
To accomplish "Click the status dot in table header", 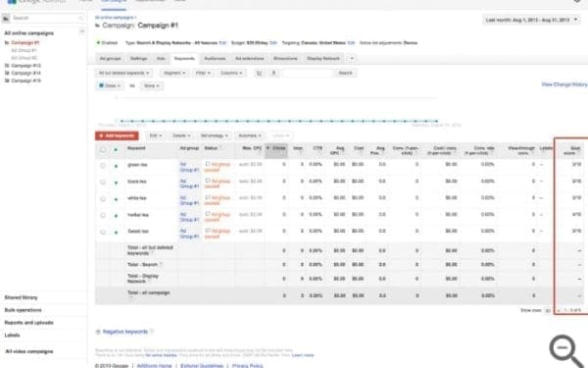I will pos(116,149).
